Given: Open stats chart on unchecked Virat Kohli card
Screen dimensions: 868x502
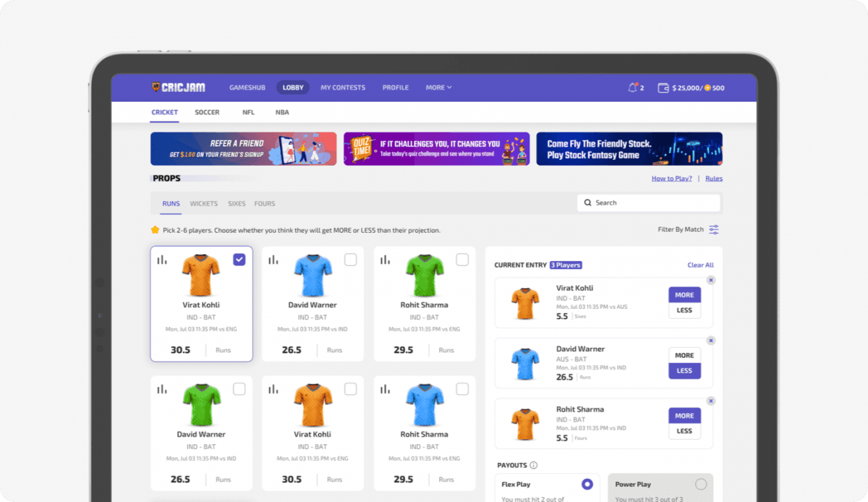Looking at the screenshot, I should point(273,389).
